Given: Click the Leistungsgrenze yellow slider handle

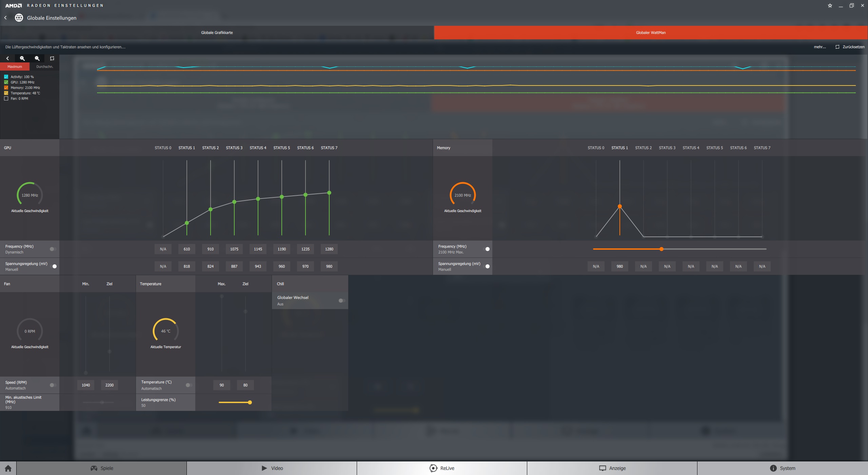Looking at the screenshot, I should pyautogui.click(x=250, y=402).
